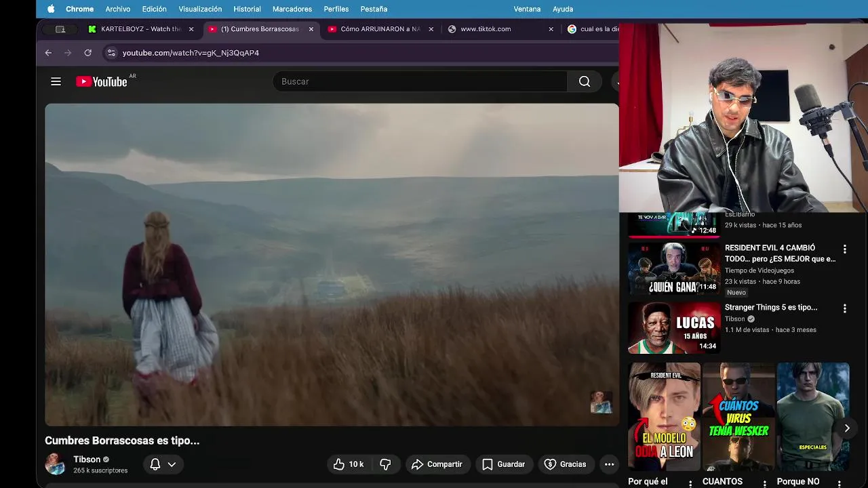Screen dimensions: 868x488
Task: Open the Ayuda menu
Action: [x=563, y=9]
